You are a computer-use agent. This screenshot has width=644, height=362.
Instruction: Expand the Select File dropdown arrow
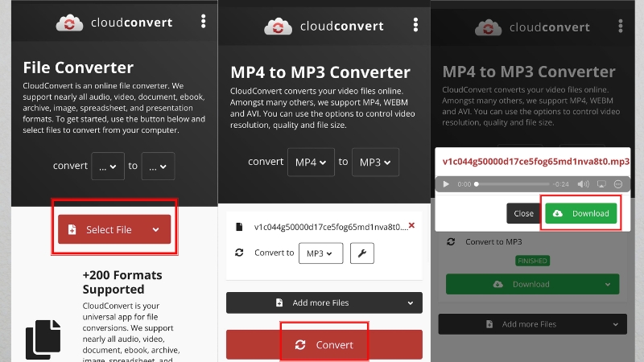point(155,230)
